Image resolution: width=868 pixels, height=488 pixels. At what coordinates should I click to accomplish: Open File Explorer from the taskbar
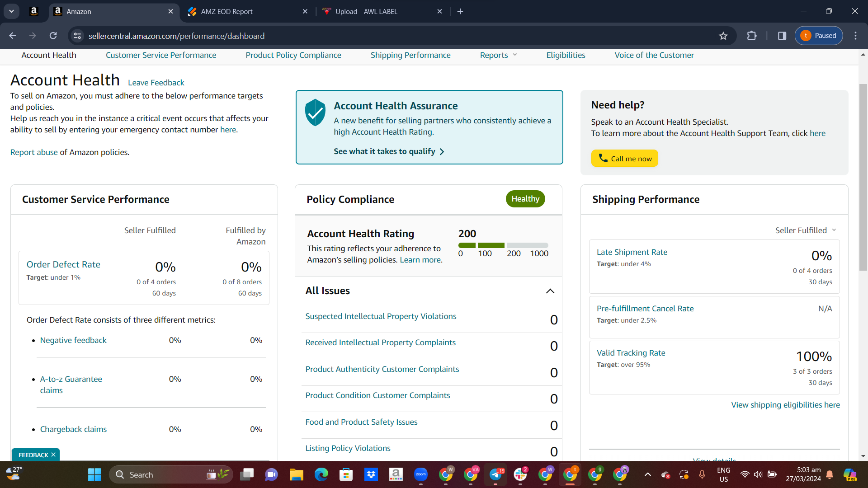(296, 475)
